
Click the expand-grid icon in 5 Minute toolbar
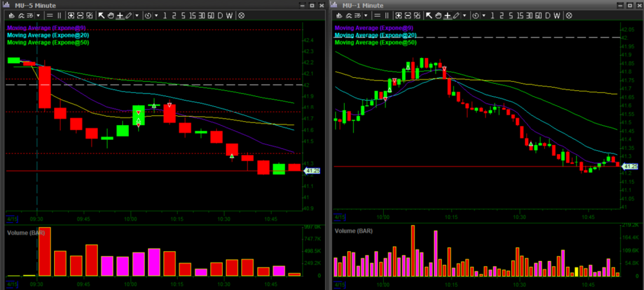point(71,15)
